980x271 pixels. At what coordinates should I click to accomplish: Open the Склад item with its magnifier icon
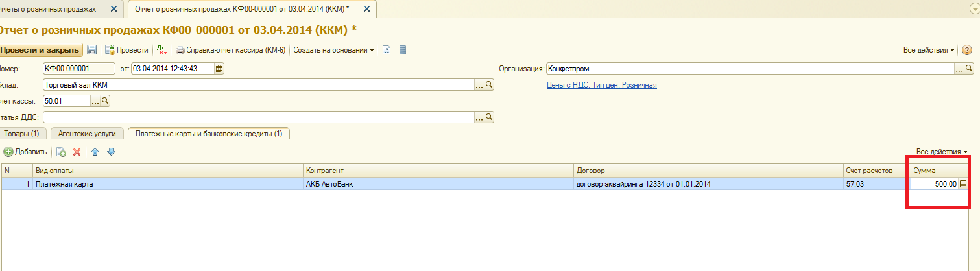click(x=490, y=84)
